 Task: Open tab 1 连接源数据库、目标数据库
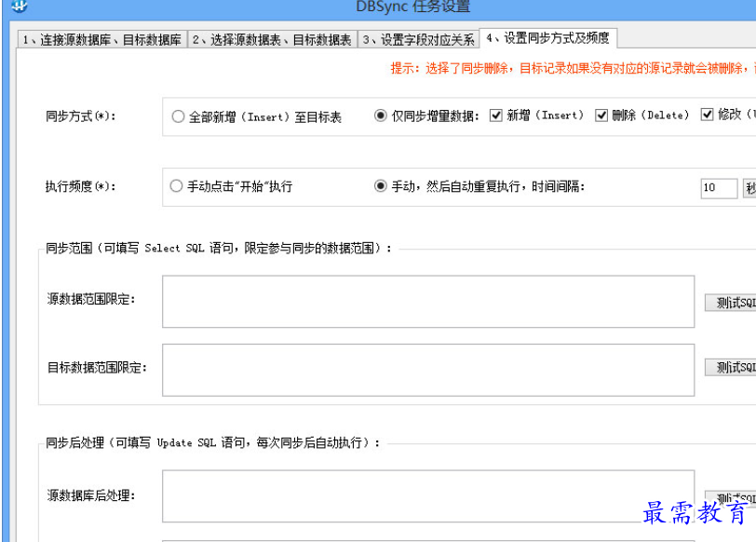coord(102,39)
